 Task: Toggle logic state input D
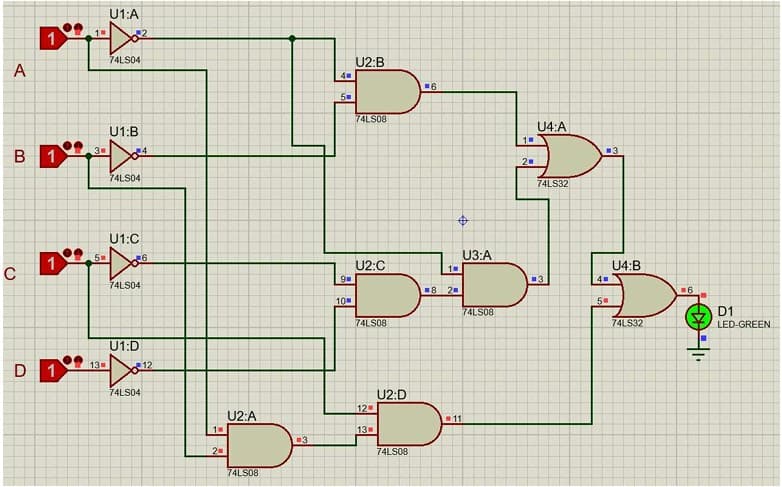(x=53, y=371)
